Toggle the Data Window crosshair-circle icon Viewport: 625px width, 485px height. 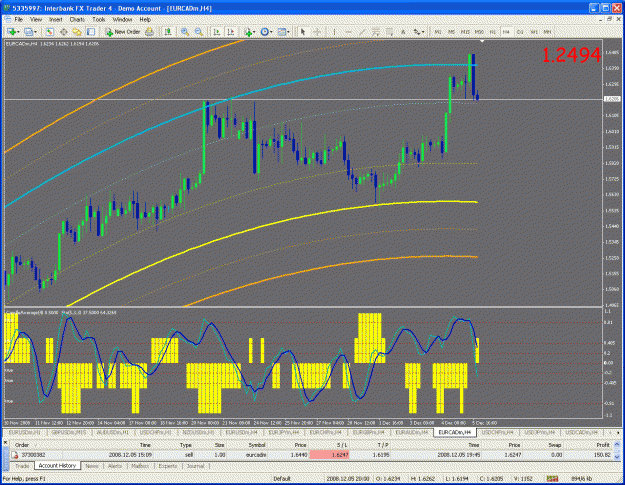coord(63,32)
